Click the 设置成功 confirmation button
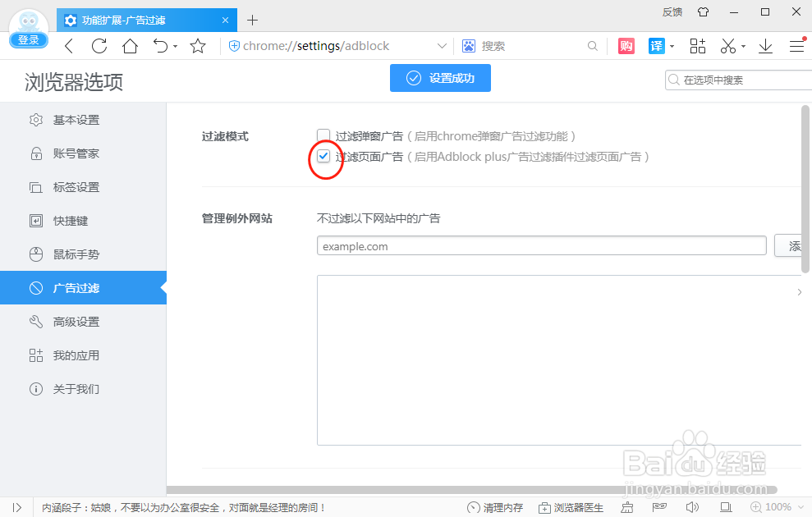The height and width of the screenshot is (517, 812). pyautogui.click(x=440, y=78)
